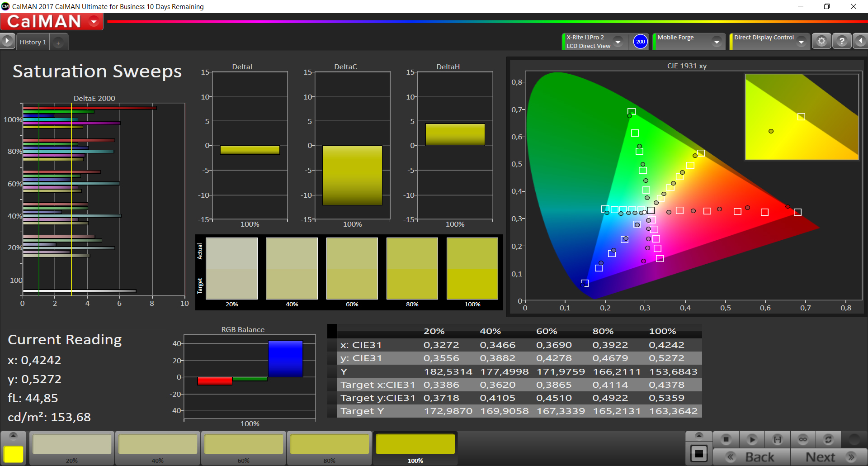
Task: Select the 80% saturation patch in bottom strip
Action: pos(330,448)
